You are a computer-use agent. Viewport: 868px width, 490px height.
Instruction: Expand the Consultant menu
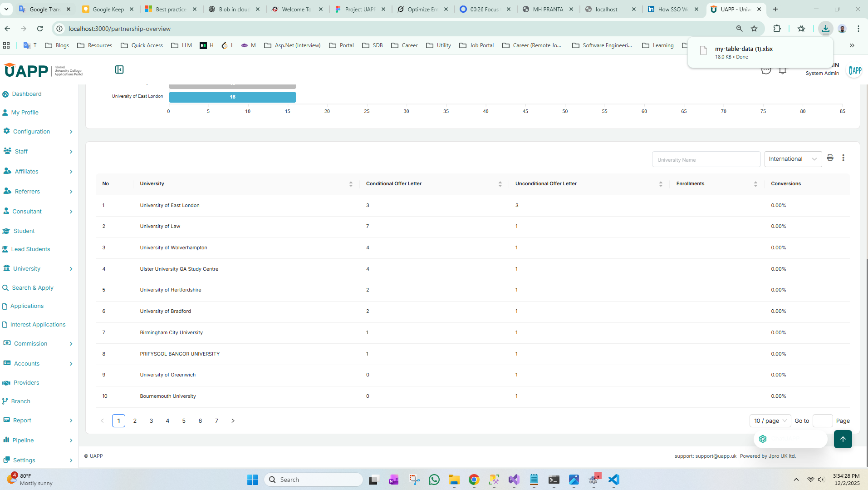point(39,212)
